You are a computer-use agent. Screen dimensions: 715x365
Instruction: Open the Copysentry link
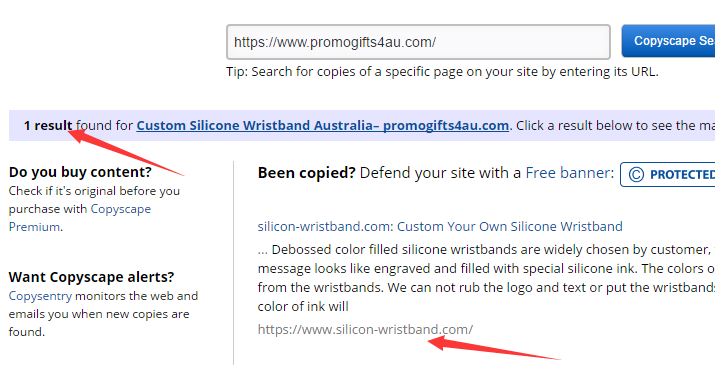click(x=40, y=296)
